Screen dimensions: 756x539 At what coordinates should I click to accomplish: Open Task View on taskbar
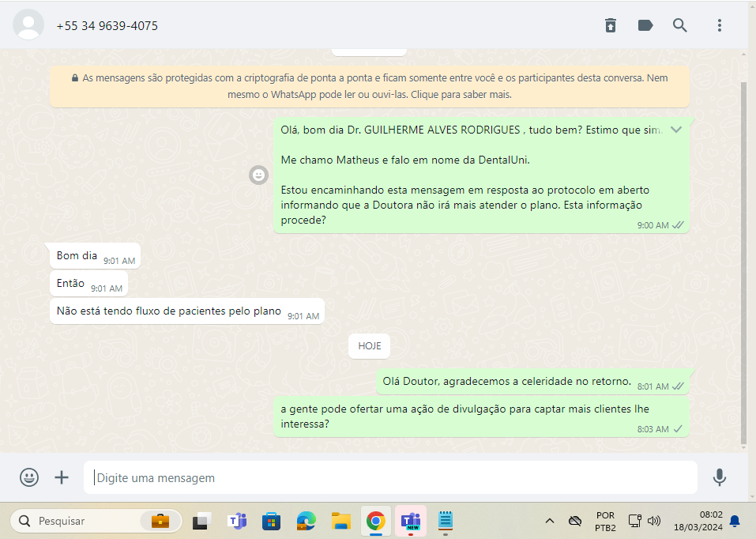(202, 521)
